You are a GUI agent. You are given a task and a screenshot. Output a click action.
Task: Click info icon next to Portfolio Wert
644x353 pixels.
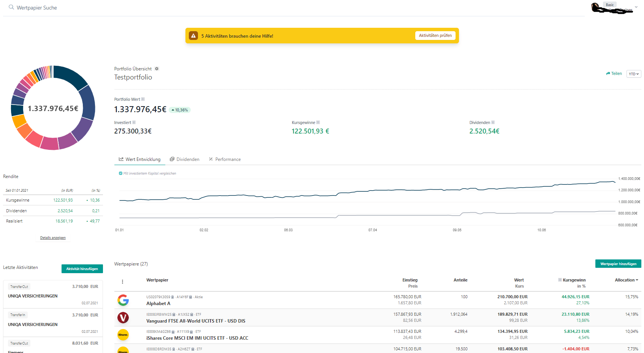tap(143, 99)
